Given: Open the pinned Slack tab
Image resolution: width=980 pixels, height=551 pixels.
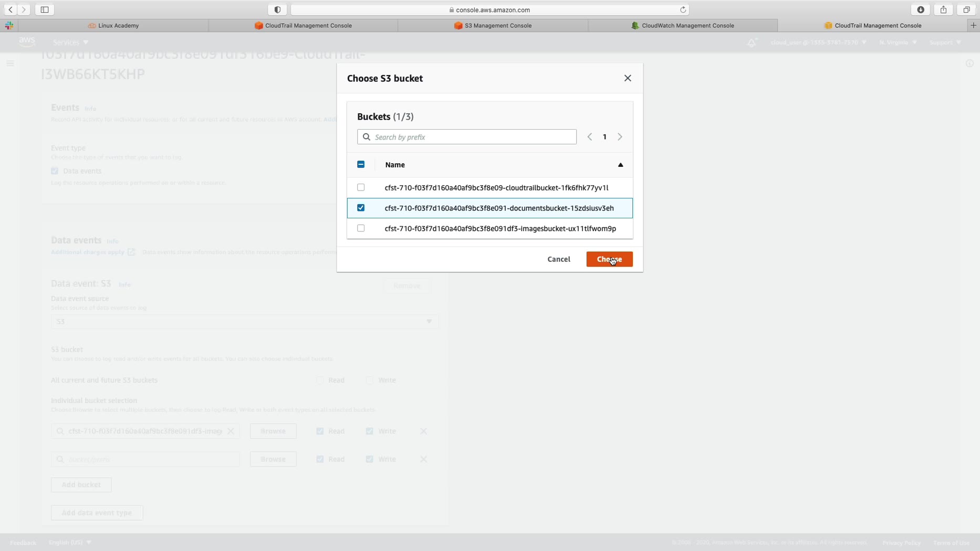Looking at the screenshot, I should [9, 25].
